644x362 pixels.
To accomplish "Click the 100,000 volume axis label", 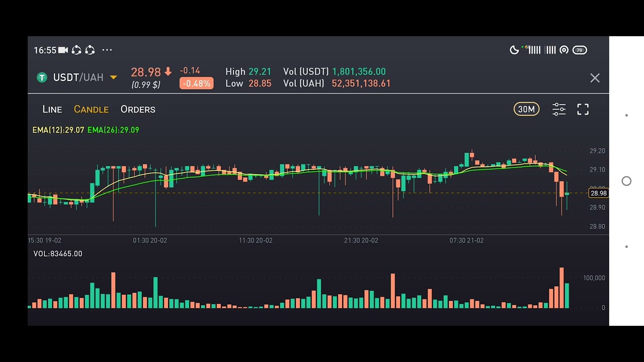I will point(594,278).
